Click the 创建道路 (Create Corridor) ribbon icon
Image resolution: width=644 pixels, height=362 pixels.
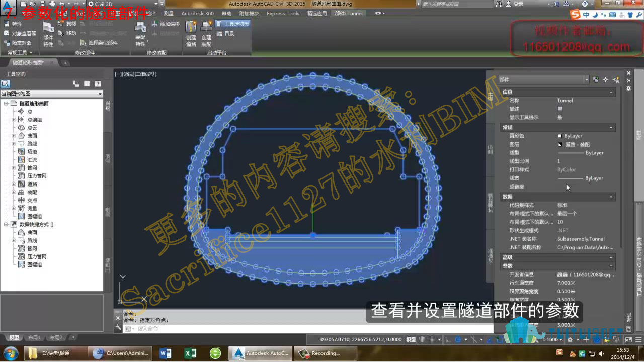(x=191, y=34)
